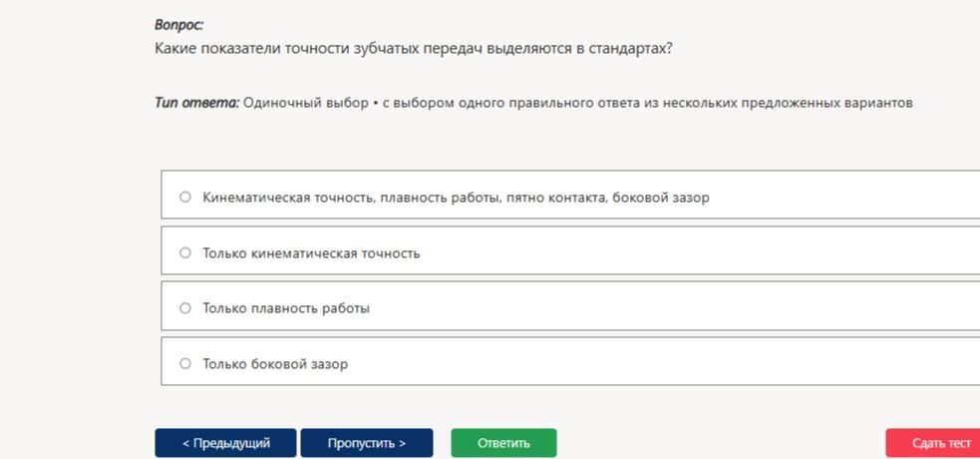Screen dimensions: 980x459
Task: Click the 'Только плавность работы' answer label text
Action: pyautogui.click(x=286, y=308)
